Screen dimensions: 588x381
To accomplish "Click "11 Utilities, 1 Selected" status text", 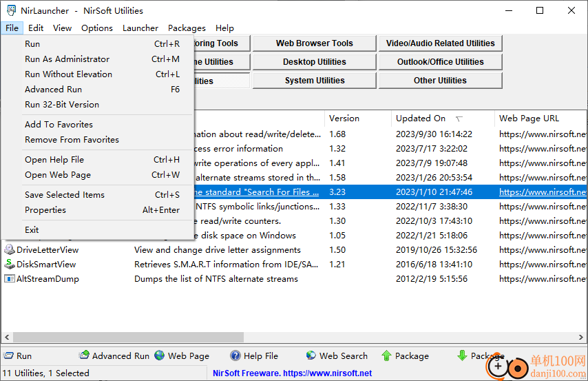I will pyautogui.click(x=45, y=373).
